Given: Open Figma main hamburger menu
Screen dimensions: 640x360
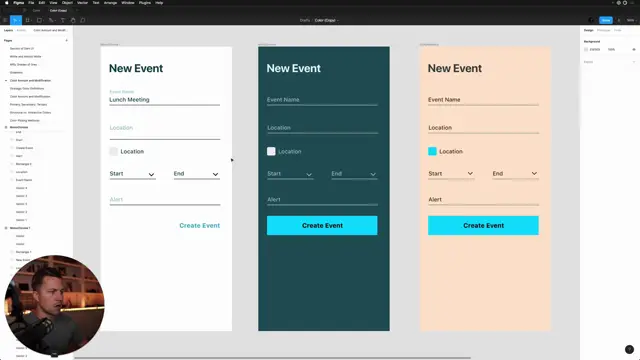Looking at the screenshot, I should [5, 20].
